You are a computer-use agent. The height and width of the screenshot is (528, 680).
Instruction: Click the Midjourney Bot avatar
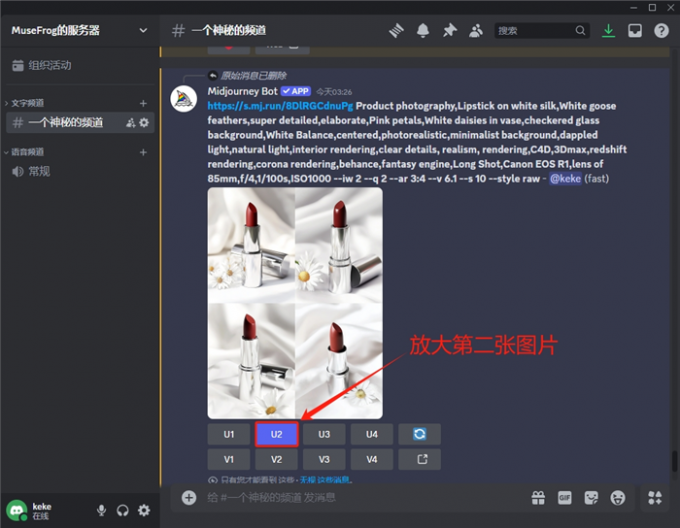[184, 99]
